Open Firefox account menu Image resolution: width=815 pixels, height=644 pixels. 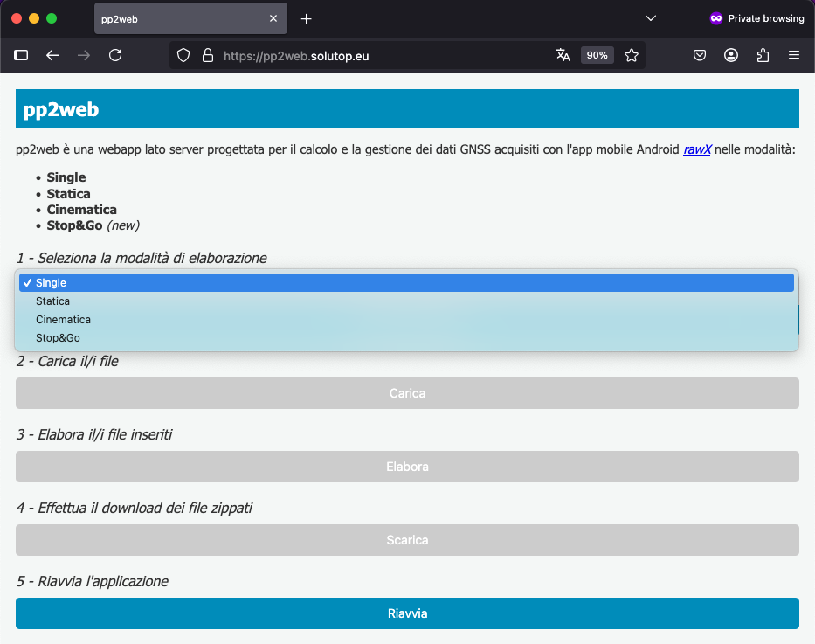click(x=731, y=55)
